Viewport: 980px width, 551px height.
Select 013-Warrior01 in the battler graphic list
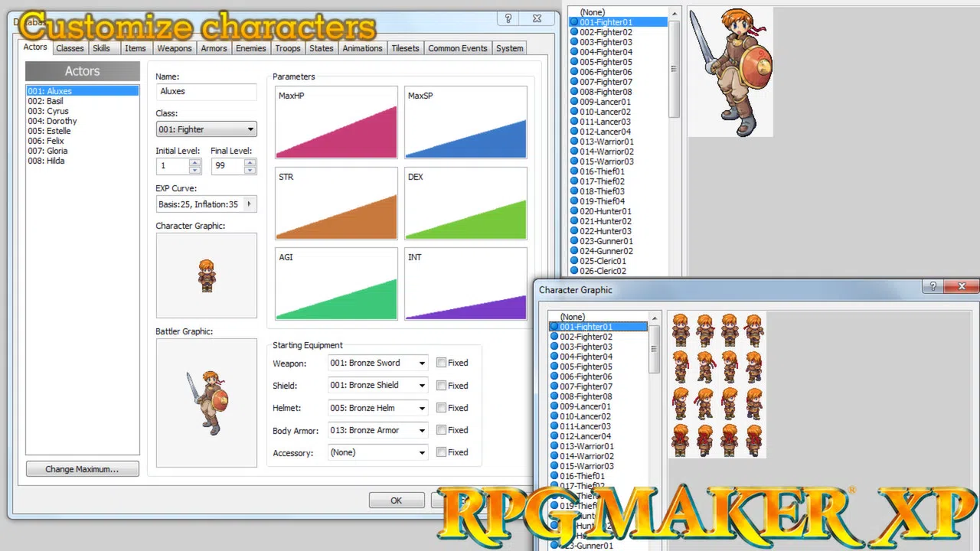(x=606, y=142)
